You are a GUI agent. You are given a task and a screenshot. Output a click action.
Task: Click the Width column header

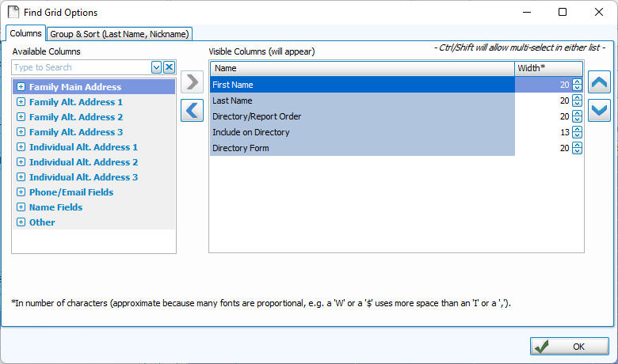point(548,68)
